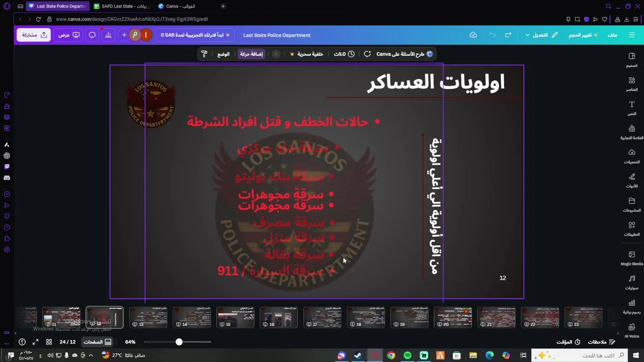Open the Twitch icon in browser sidebar
Screen dimensions: 644x362
point(7,166)
